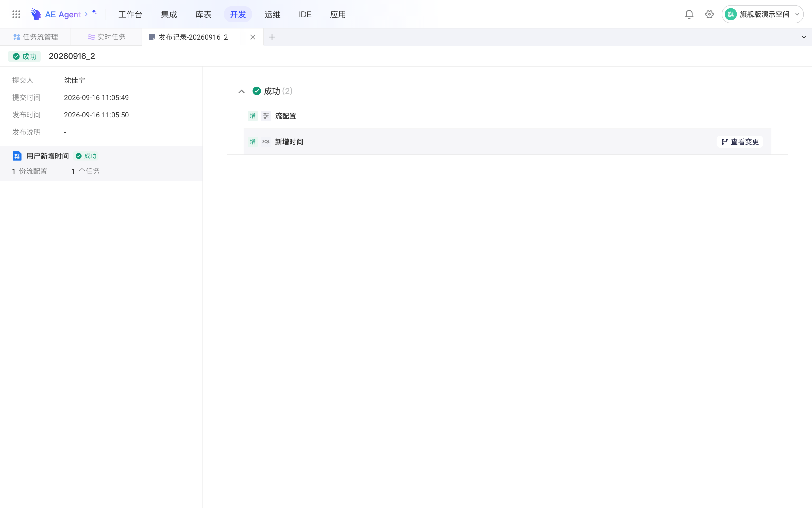Screen dimensions: 812x508
Task: Open IDE menu
Action: [305, 14]
